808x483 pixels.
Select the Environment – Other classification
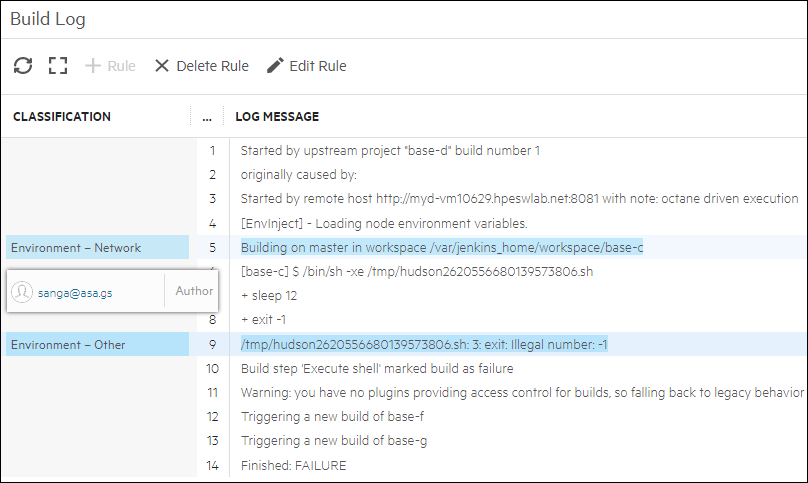click(x=68, y=345)
